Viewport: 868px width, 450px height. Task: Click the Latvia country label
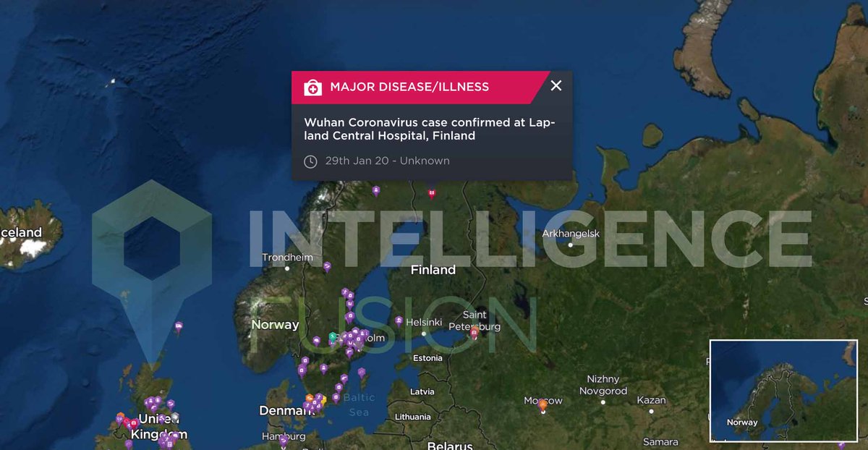(x=422, y=391)
